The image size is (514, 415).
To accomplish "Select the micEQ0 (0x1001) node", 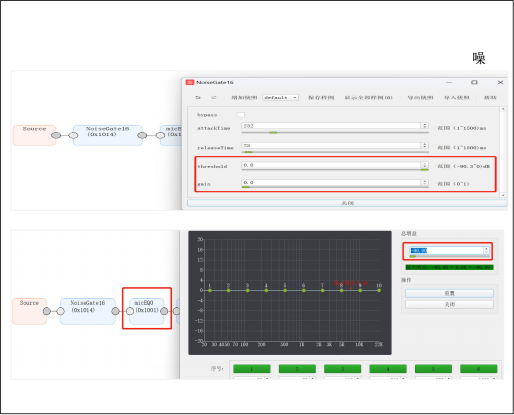I will (x=147, y=311).
